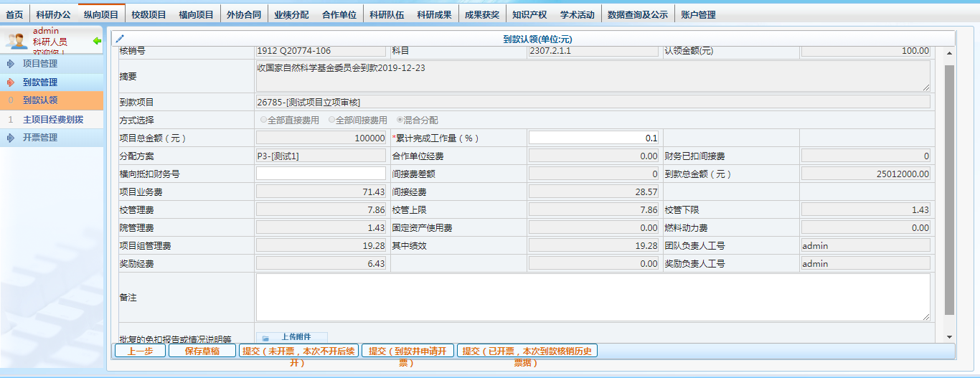Viewport: 980px width, 378px height.
Task: Click 横向抵扣财务号 input field
Action: (x=321, y=174)
